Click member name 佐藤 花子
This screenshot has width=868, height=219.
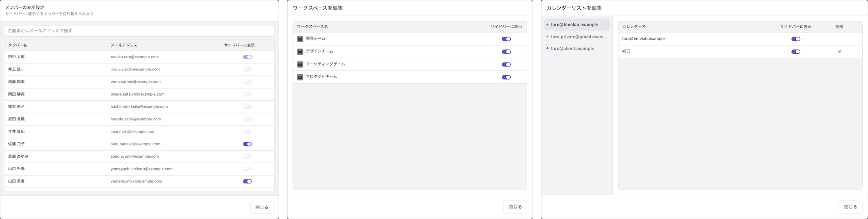(x=16, y=144)
